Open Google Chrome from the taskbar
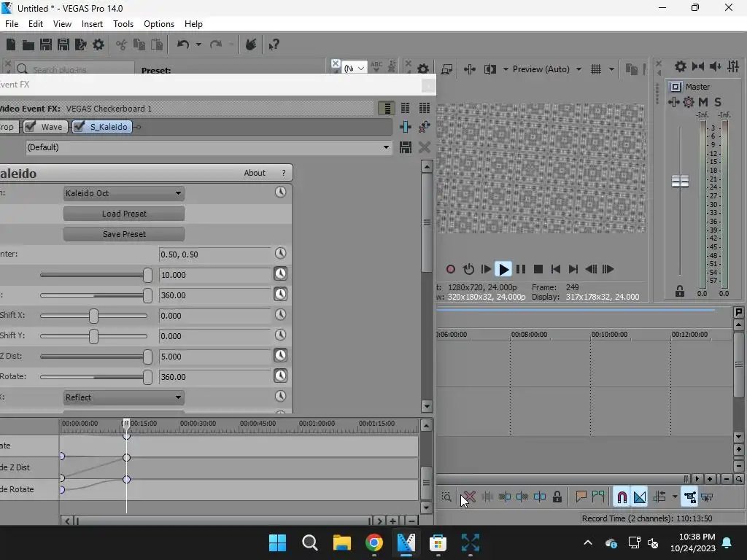The width and height of the screenshot is (747, 560). click(x=374, y=542)
